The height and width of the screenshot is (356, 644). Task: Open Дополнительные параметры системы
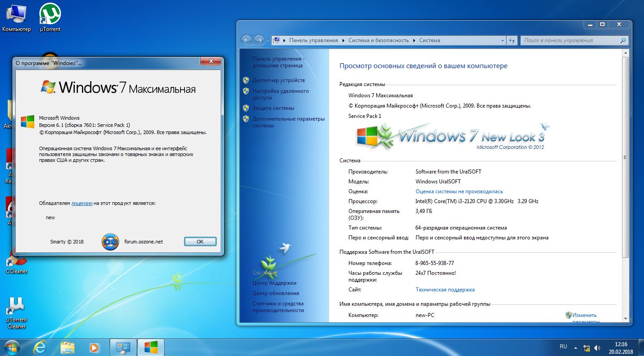pyautogui.click(x=288, y=122)
